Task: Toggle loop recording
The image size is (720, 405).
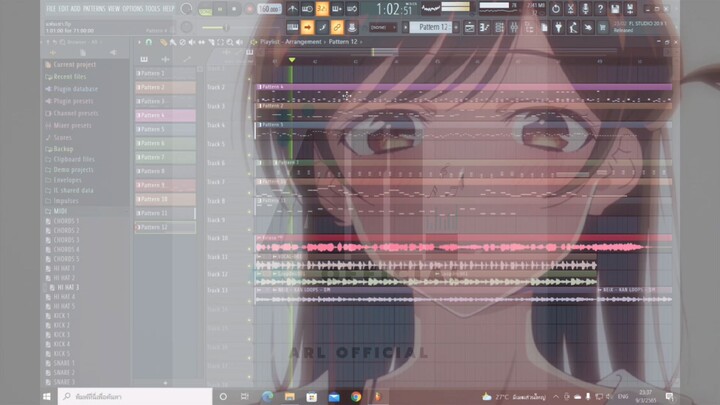Action: (x=352, y=8)
